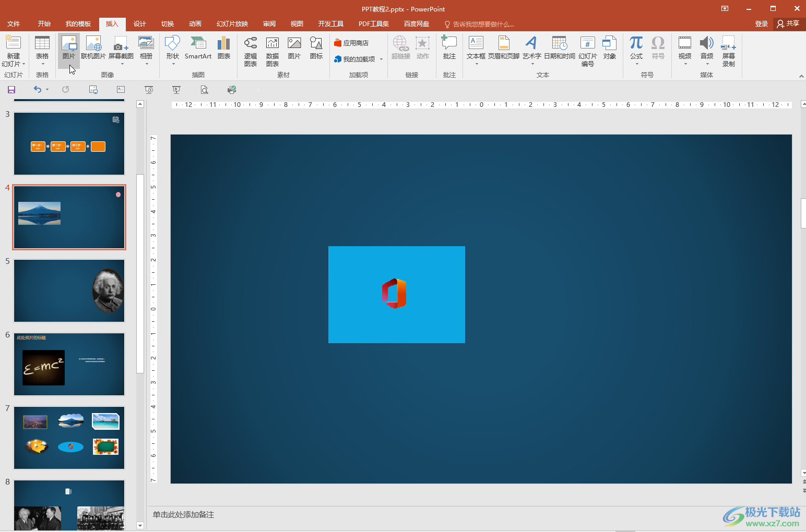Open the 形状 shapes gallery
The width and height of the screenshot is (806, 532).
[x=172, y=51]
